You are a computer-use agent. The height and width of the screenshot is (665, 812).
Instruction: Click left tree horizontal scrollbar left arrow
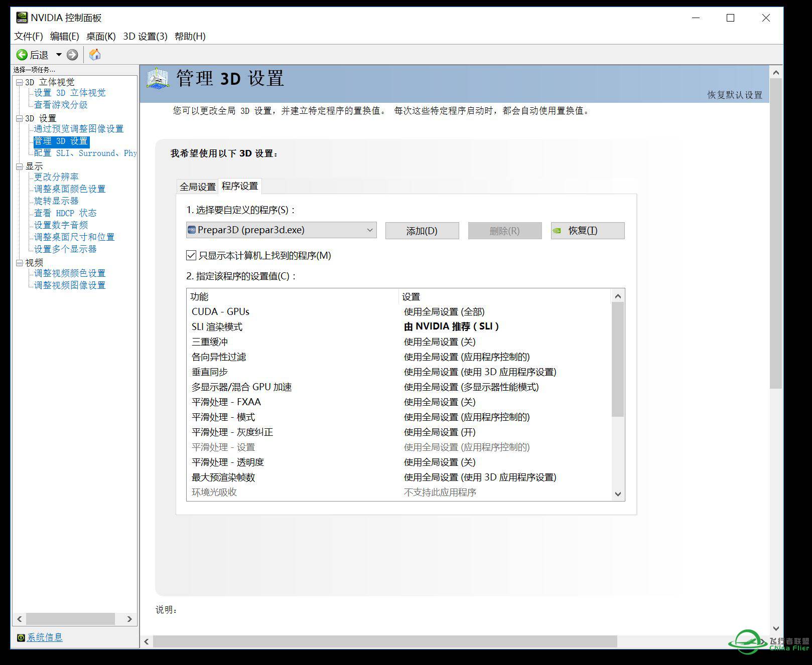[20, 619]
